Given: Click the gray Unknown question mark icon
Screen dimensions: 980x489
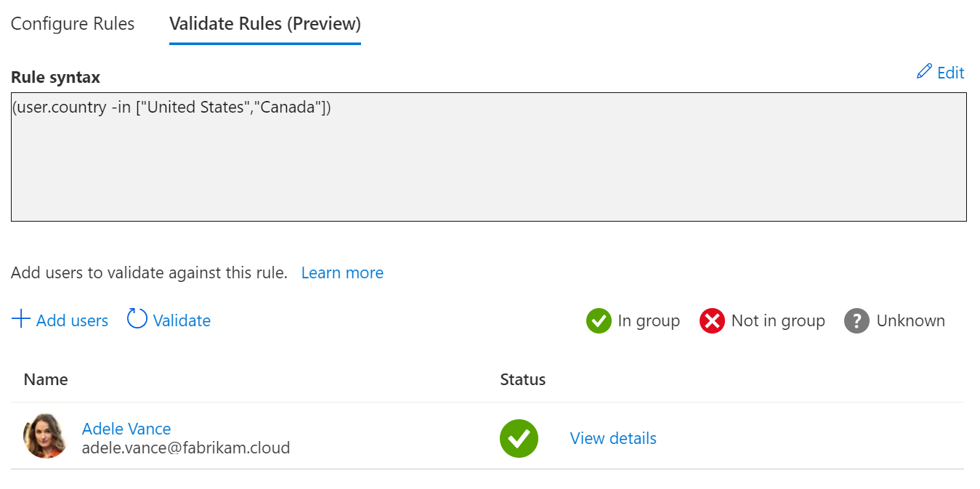Looking at the screenshot, I should click(x=857, y=320).
